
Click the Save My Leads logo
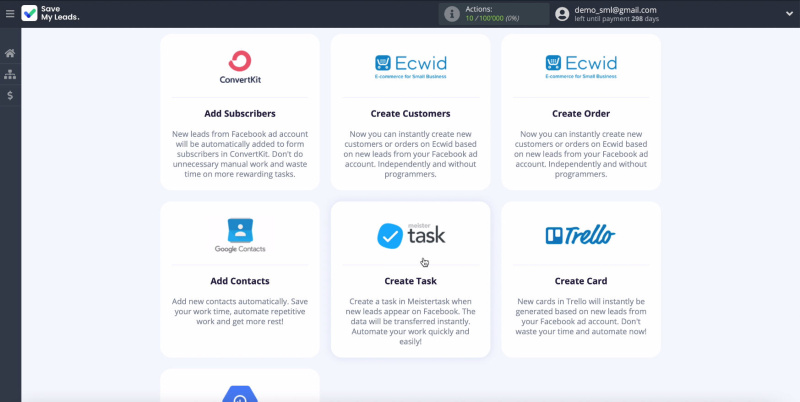click(51, 13)
